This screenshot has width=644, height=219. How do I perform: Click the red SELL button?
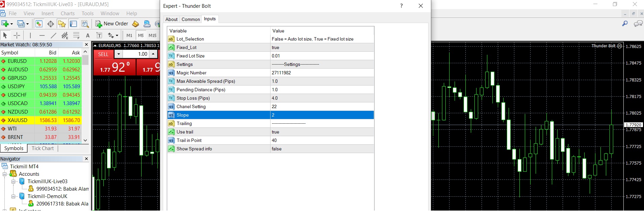click(103, 54)
